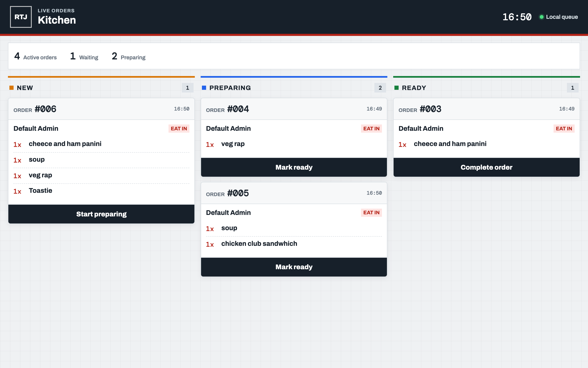Image resolution: width=588 pixels, height=368 pixels.
Task: Mark order #004 as ready
Action: click(x=294, y=167)
